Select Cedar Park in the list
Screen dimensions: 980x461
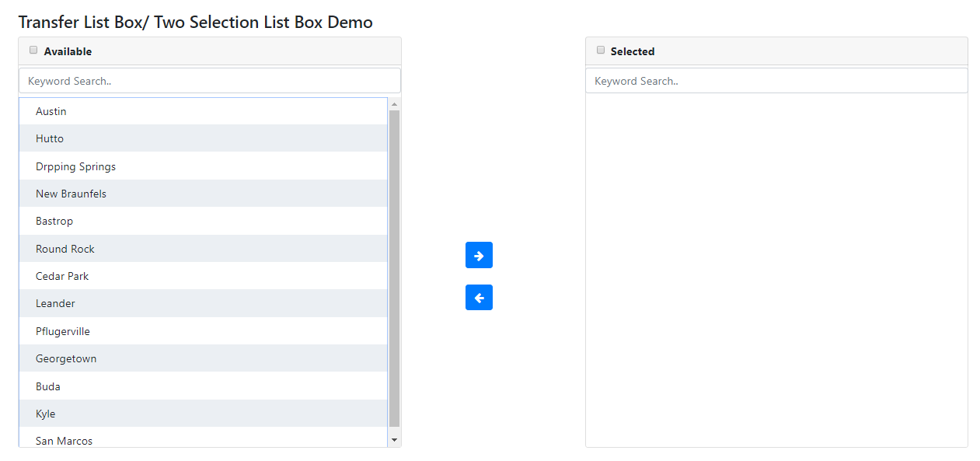click(x=203, y=276)
